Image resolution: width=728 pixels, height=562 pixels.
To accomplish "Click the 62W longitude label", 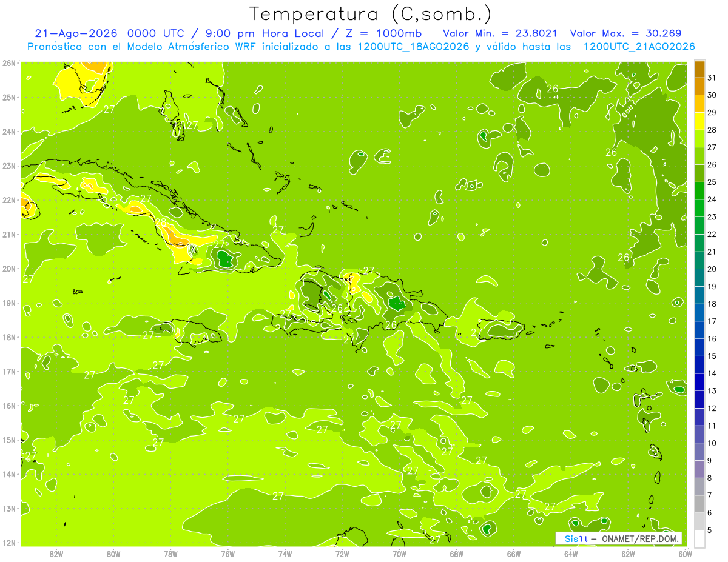I will point(629,554).
